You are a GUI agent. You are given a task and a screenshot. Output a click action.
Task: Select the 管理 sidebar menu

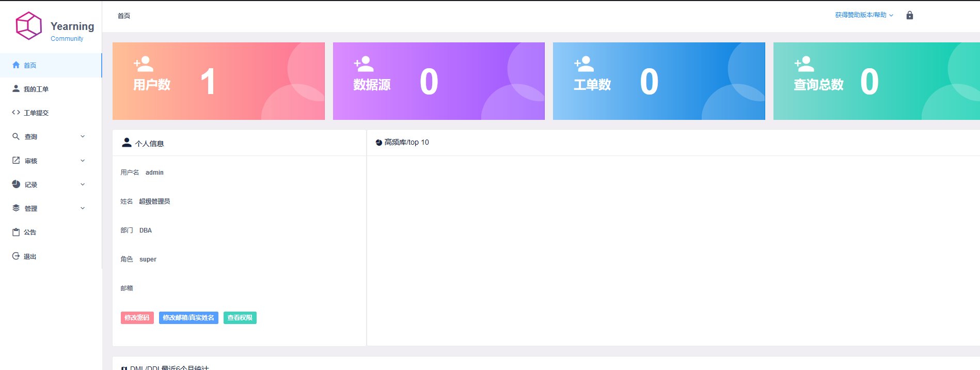coord(51,208)
